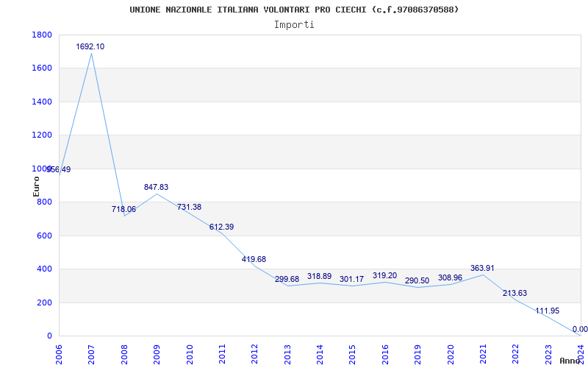Click the 847.83 data label
Image resolution: width=588 pixels, height=368 pixels.
pos(157,188)
